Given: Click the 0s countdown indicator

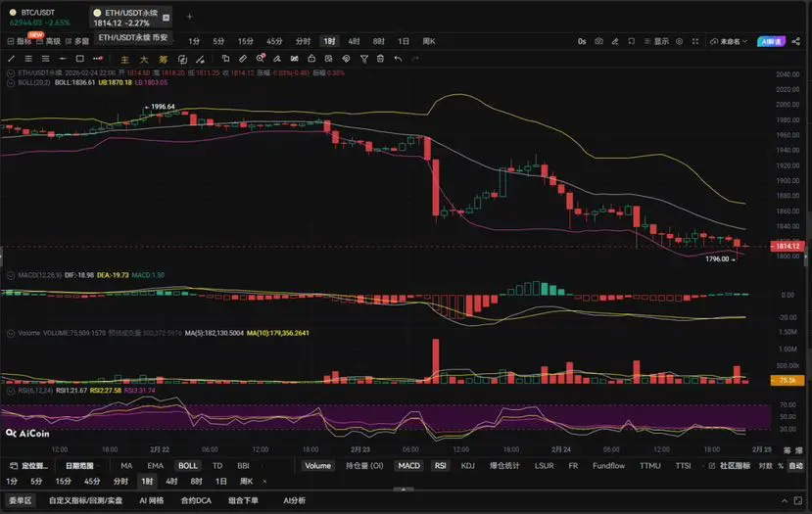Looking at the screenshot, I should (582, 41).
